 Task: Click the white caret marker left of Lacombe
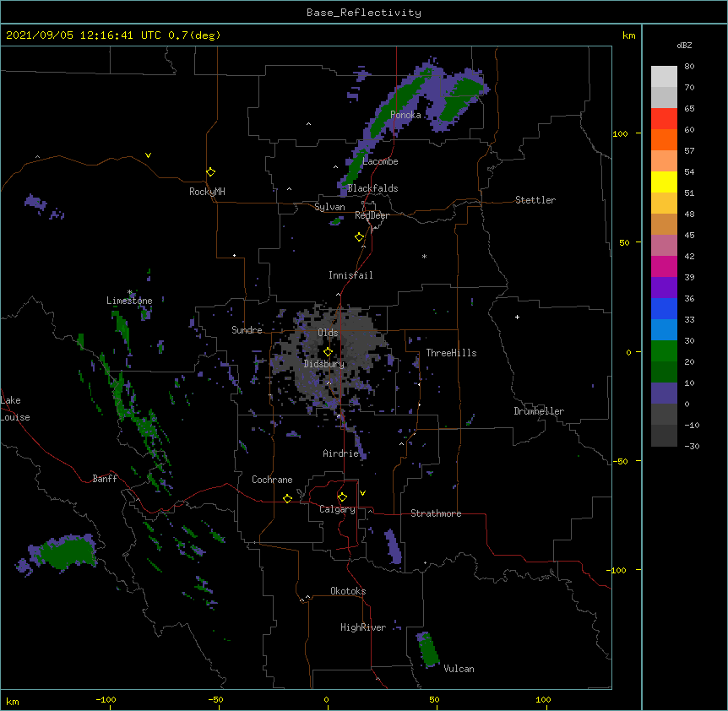pos(335,167)
